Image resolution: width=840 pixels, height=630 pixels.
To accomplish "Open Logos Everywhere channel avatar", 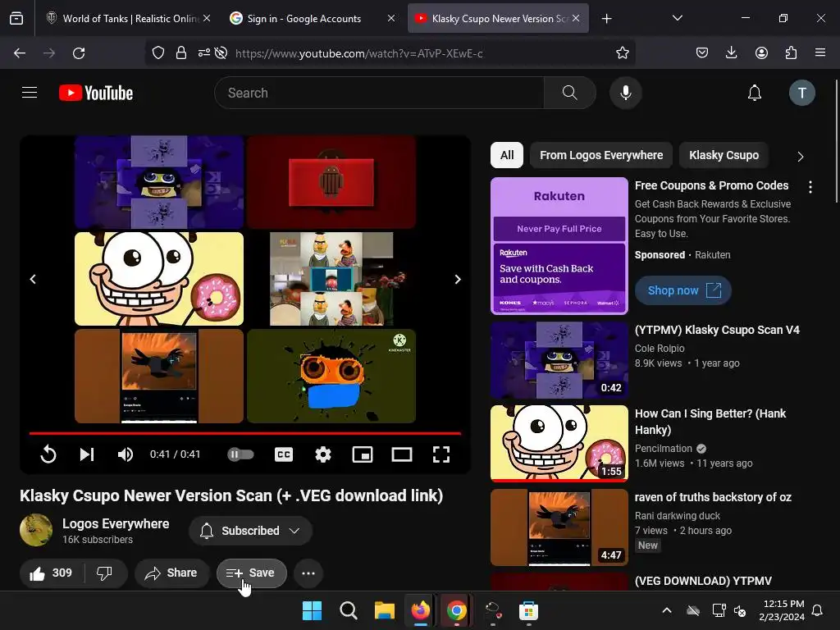I will click(x=36, y=530).
